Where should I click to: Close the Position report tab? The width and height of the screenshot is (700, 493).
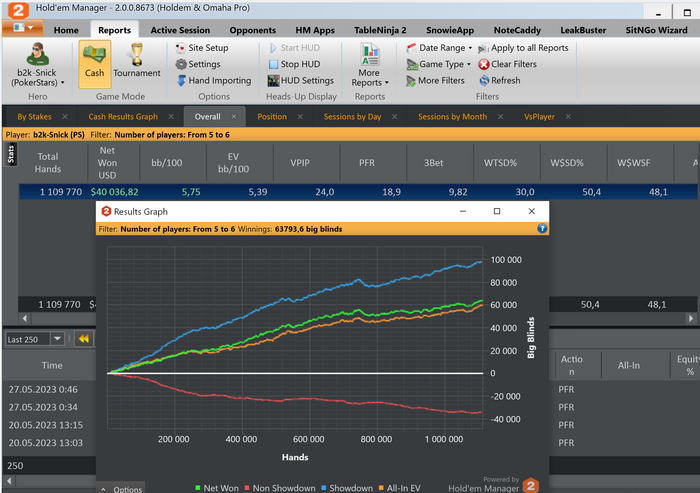(x=300, y=117)
